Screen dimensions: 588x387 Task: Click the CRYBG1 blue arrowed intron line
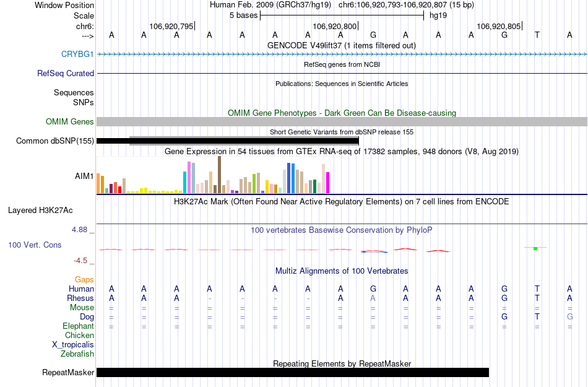click(x=342, y=54)
